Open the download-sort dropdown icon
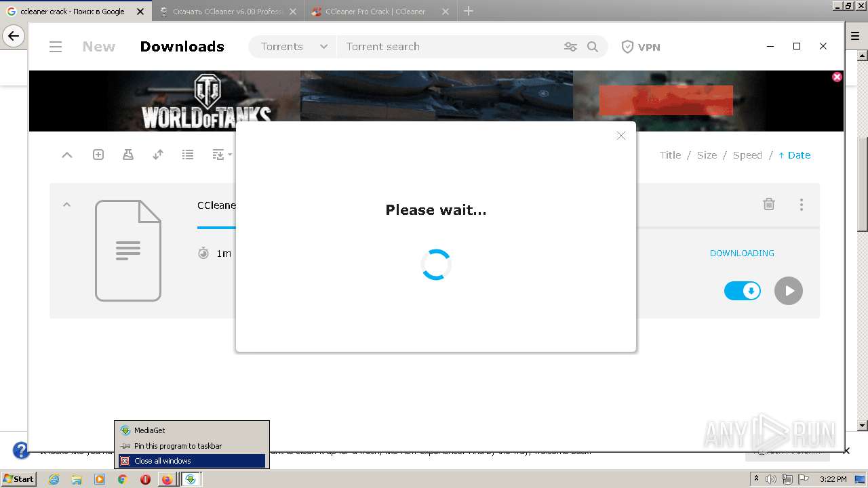Screen dimensions: 868x488 click(x=222, y=155)
